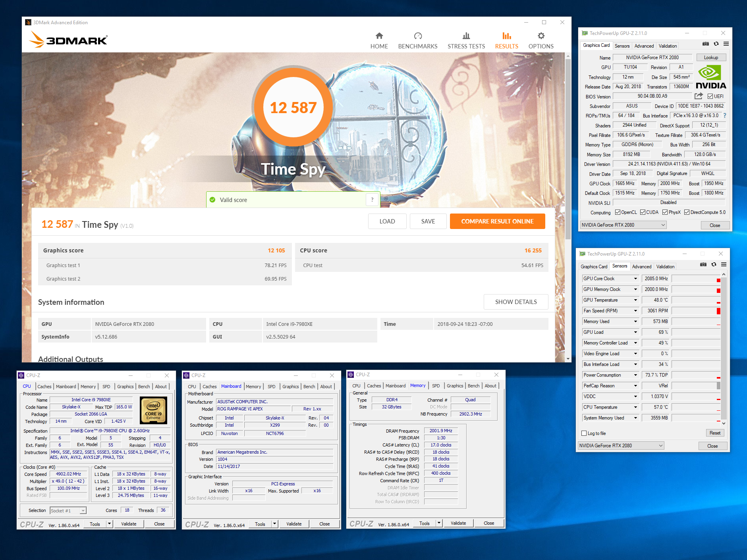This screenshot has width=747, height=560.
Task: Open the Results section in 3DMark
Action: pyautogui.click(x=506, y=41)
